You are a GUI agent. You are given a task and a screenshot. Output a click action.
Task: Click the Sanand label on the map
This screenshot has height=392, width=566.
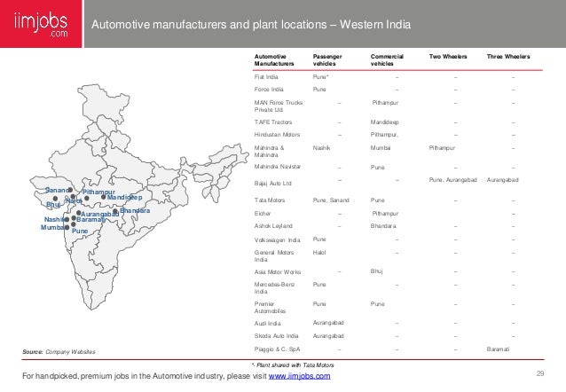coord(57,190)
